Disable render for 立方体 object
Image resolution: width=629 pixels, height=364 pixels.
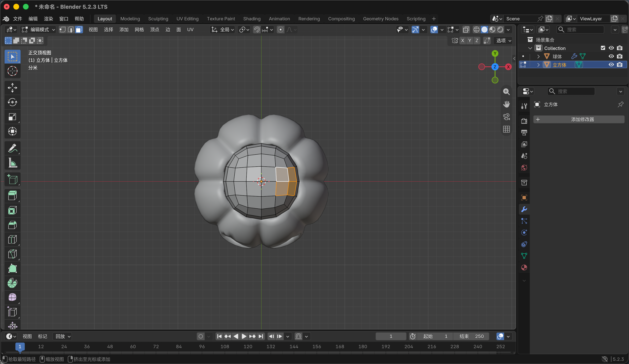coord(619,65)
